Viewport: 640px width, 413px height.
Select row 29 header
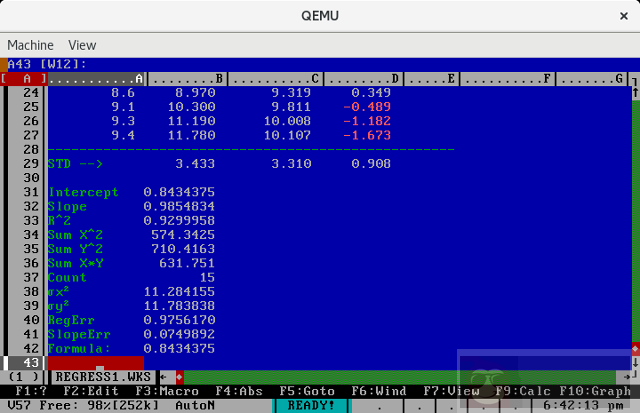click(27, 163)
